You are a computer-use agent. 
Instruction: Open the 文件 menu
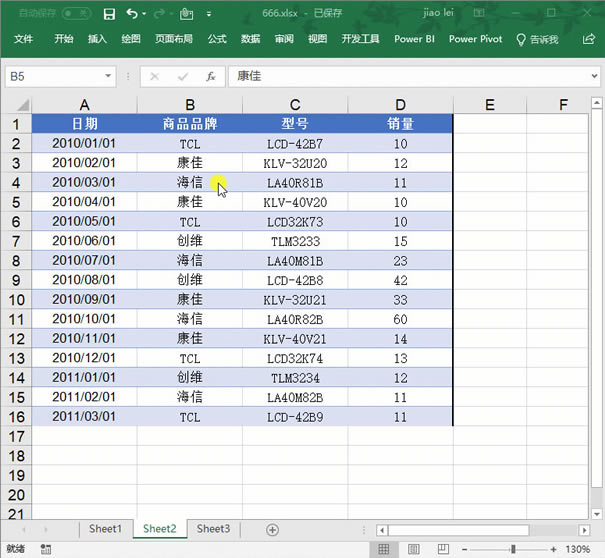pos(24,39)
